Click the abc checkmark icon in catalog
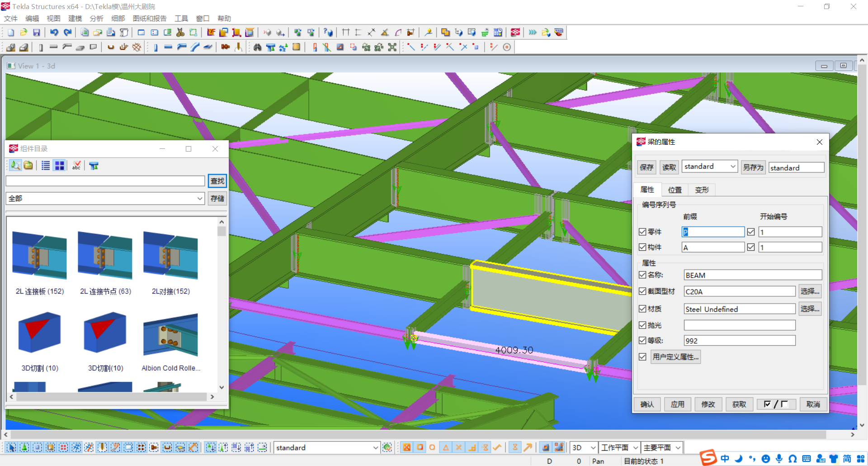This screenshot has width=868, height=466. tap(76, 166)
